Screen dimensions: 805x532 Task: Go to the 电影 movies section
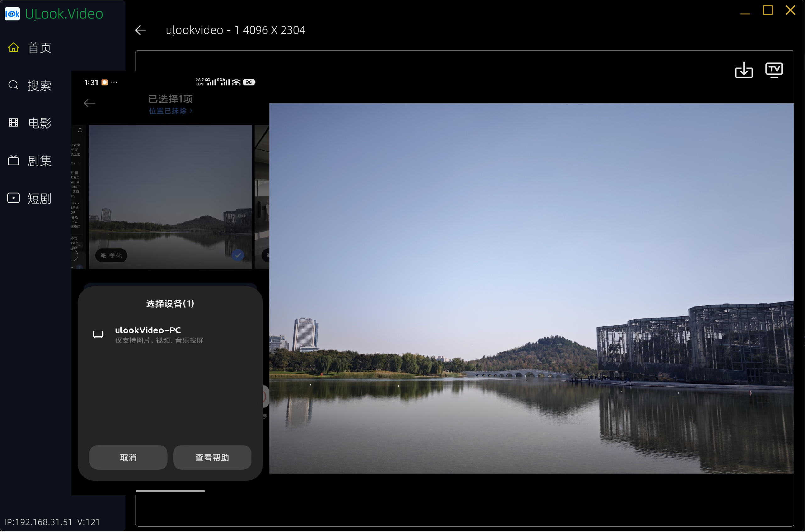[30, 123]
